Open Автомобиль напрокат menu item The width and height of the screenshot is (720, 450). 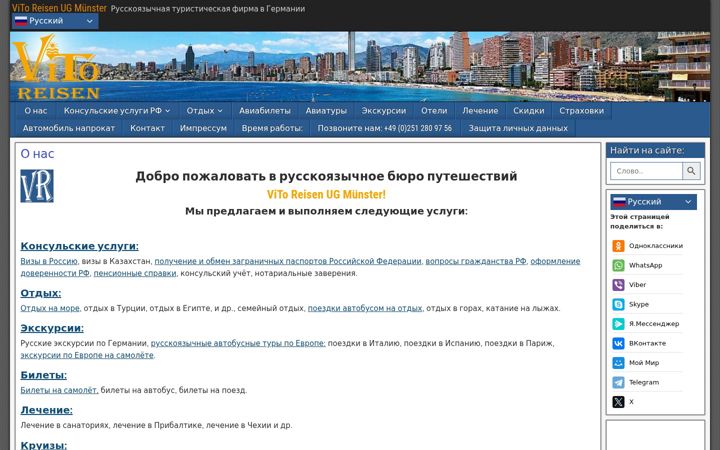coord(69,128)
